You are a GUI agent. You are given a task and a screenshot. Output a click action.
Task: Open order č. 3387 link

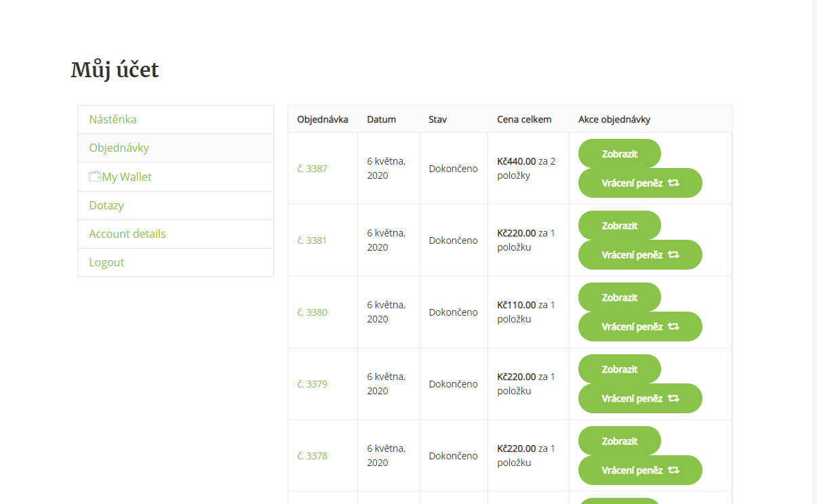click(312, 169)
